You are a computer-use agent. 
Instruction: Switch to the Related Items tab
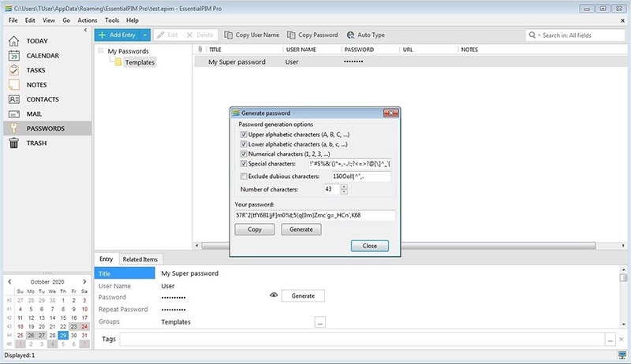(x=140, y=259)
